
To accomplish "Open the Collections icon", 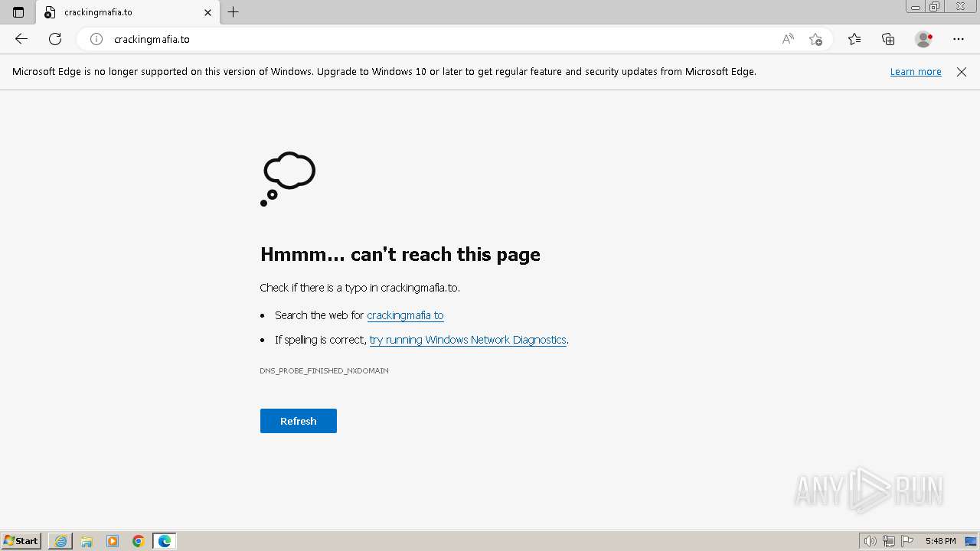I will [x=888, y=39].
